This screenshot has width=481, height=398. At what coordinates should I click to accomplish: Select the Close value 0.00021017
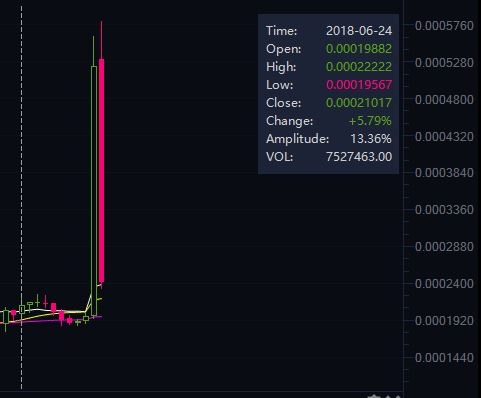click(359, 103)
